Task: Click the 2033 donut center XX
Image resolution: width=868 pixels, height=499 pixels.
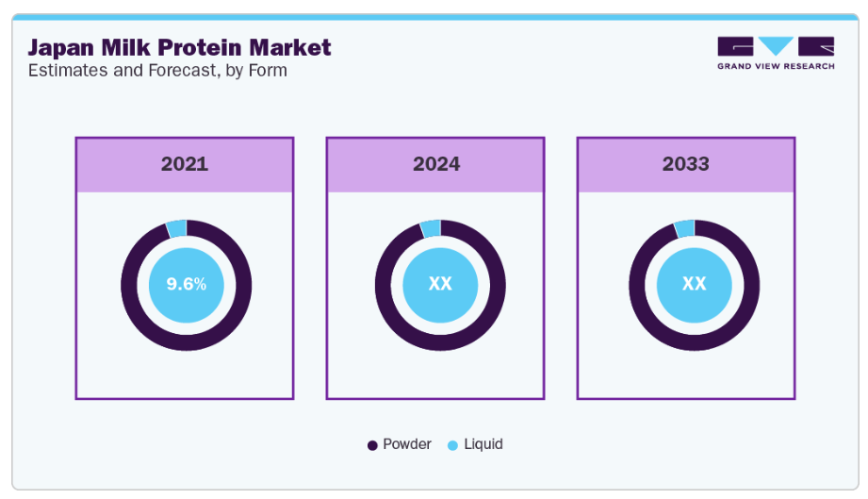Action: tap(694, 284)
